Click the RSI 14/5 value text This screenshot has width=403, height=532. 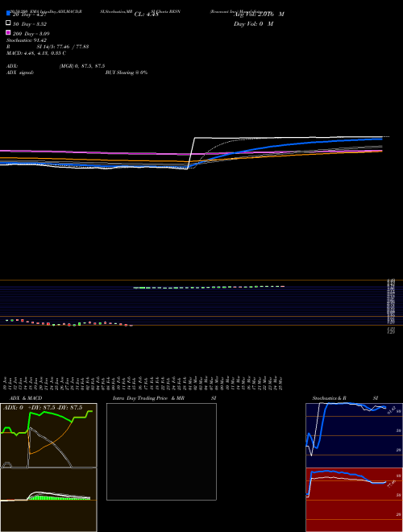[x=63, y=47]
